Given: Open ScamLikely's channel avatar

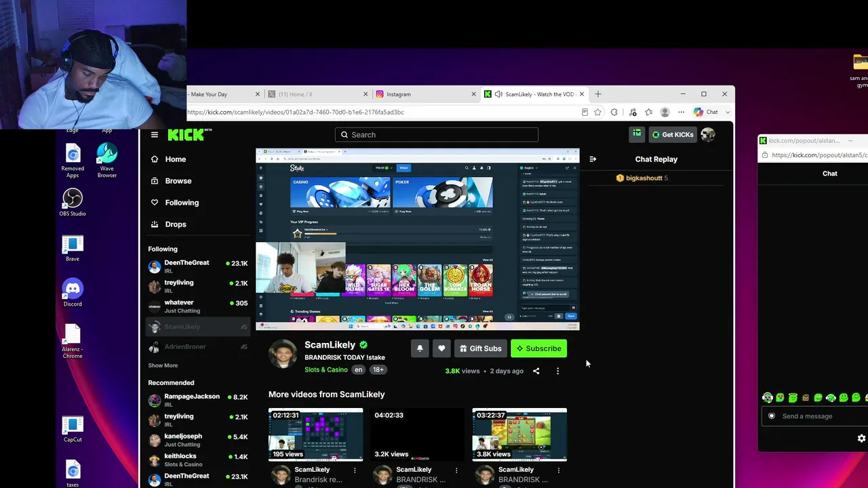Looking at the screenshot, I should (283, 354).
